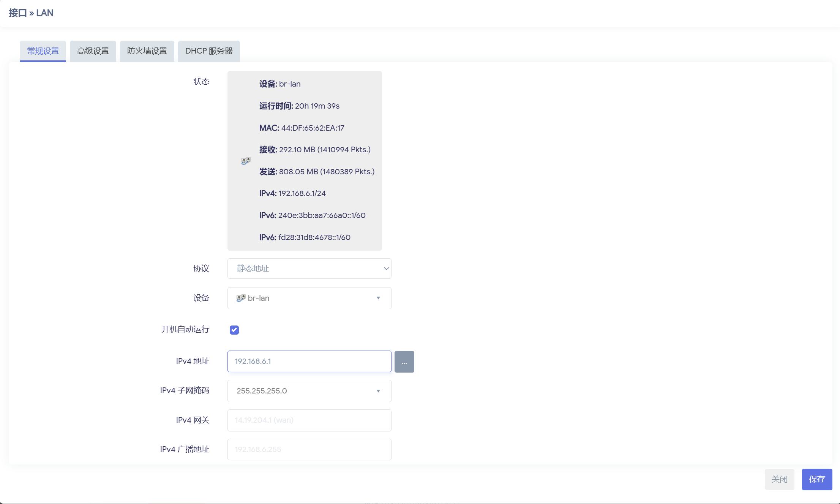
Task: Switch to the 防火墙设置 tab
Action: pos(147,51)
